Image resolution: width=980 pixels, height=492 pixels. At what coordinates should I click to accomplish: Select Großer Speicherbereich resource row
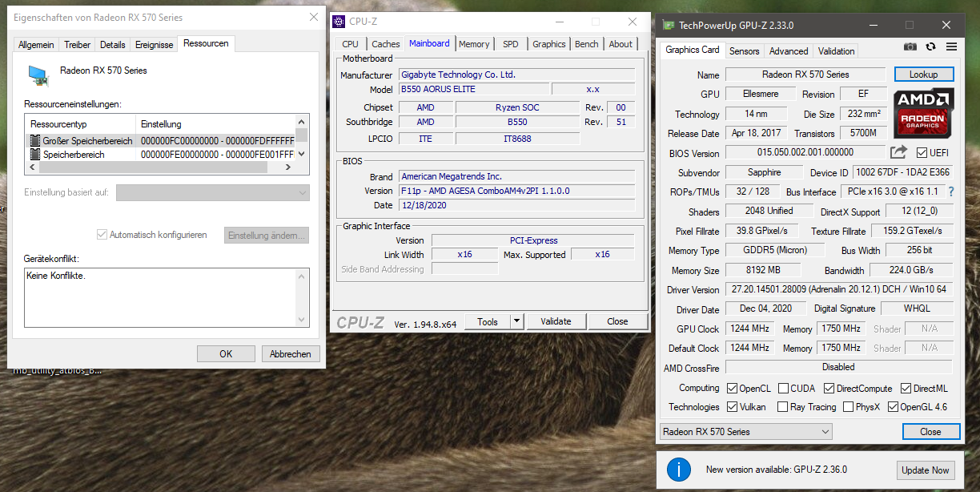(x=162, y=140)
